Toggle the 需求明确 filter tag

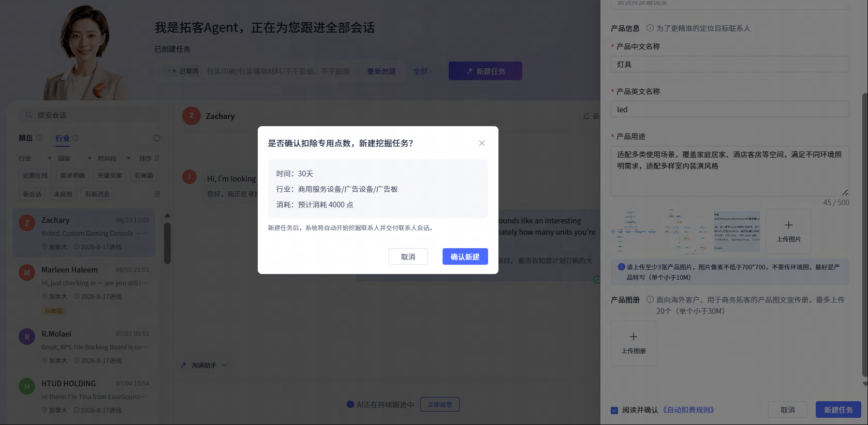point(72,176)
